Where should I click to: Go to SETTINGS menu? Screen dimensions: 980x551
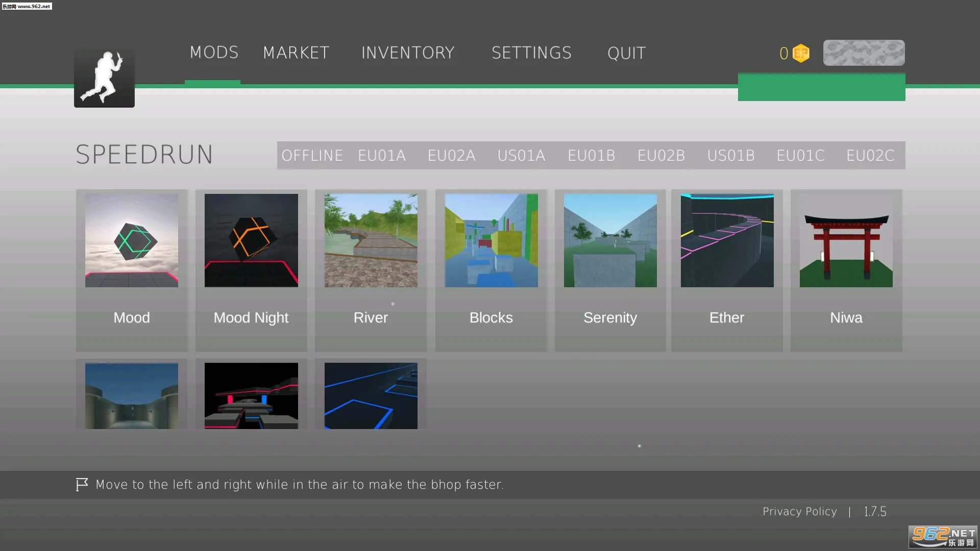pyautogui.click(x=531, y=53)
